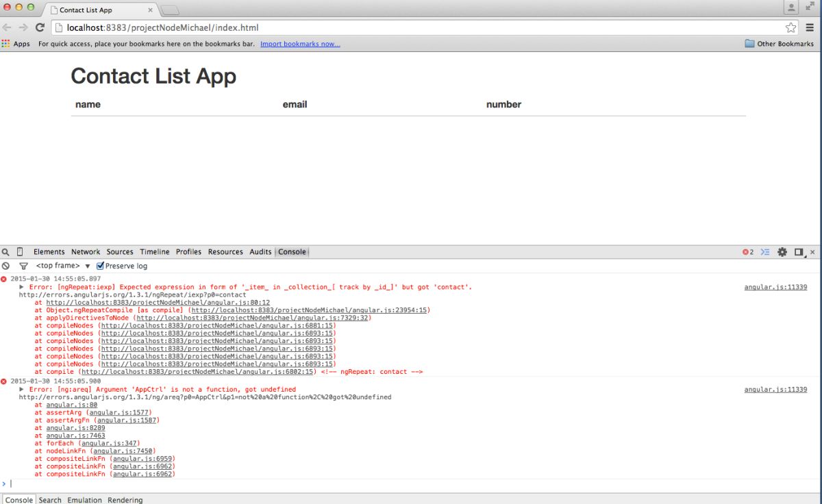Click the name column header
822x504 pixels.
click(88, 105)
